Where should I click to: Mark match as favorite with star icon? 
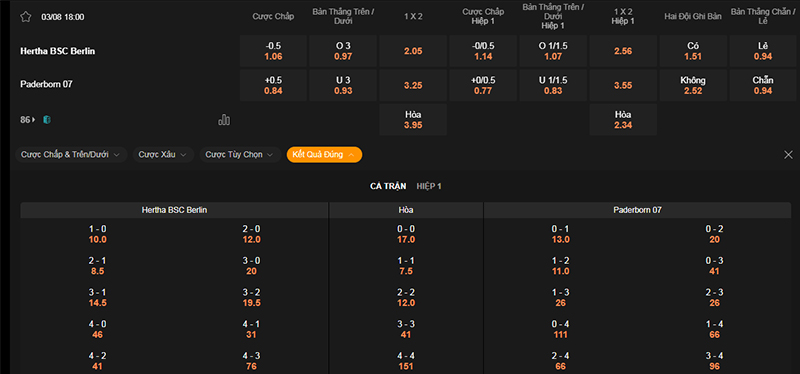[x=26, y=17]
